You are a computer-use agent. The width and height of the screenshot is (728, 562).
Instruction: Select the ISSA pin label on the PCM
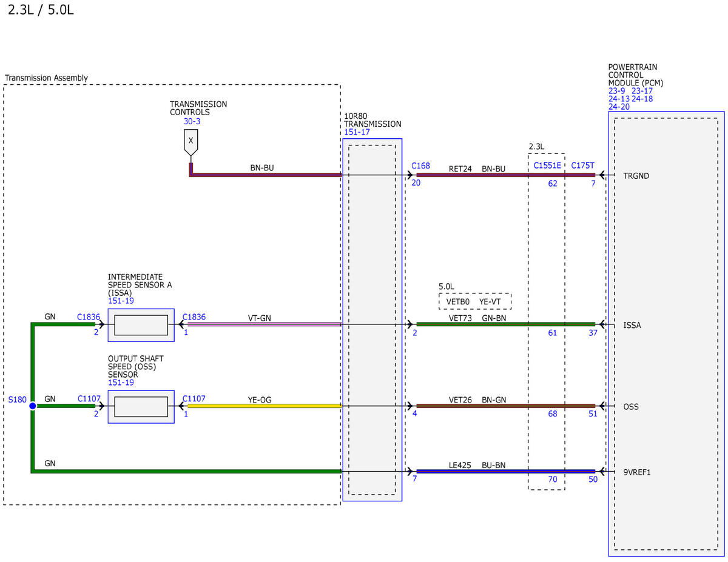point(632,325)
